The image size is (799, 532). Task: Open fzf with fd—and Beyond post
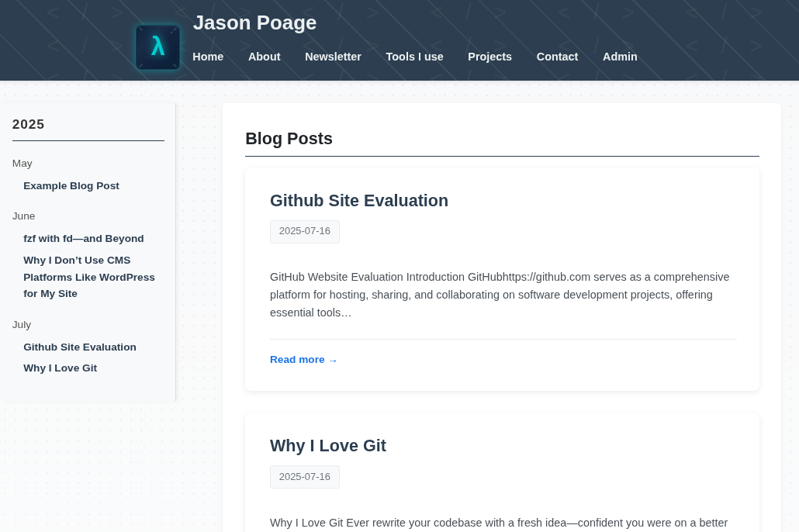point(84,239)
